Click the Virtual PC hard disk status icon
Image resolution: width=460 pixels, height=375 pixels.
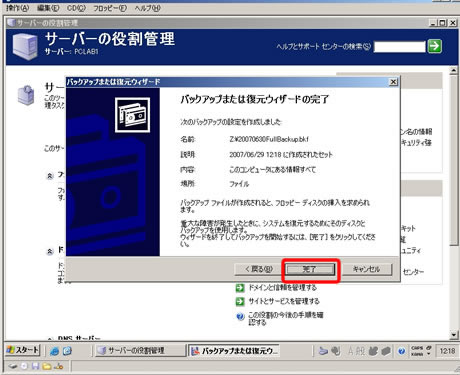point(13,366)
